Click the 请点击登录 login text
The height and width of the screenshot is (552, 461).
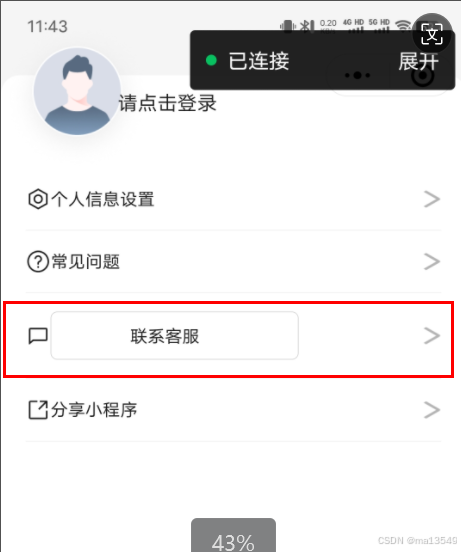pos(168,103)
